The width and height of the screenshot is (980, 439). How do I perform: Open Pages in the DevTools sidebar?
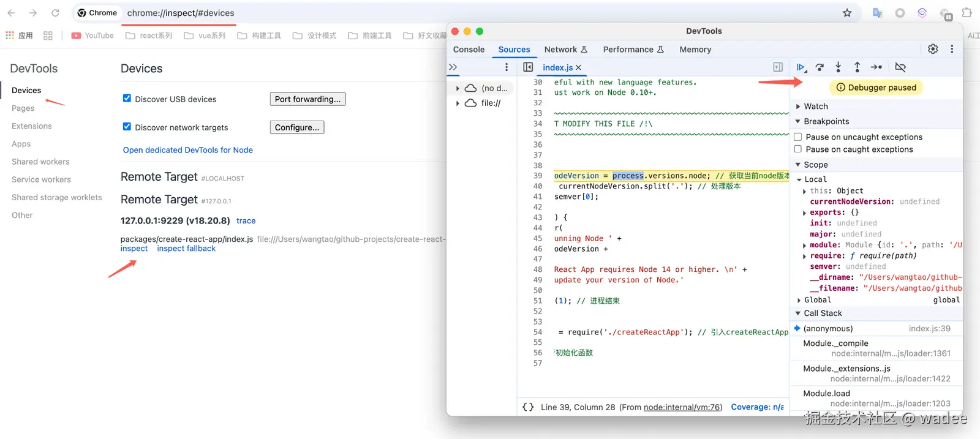(23, 108)
